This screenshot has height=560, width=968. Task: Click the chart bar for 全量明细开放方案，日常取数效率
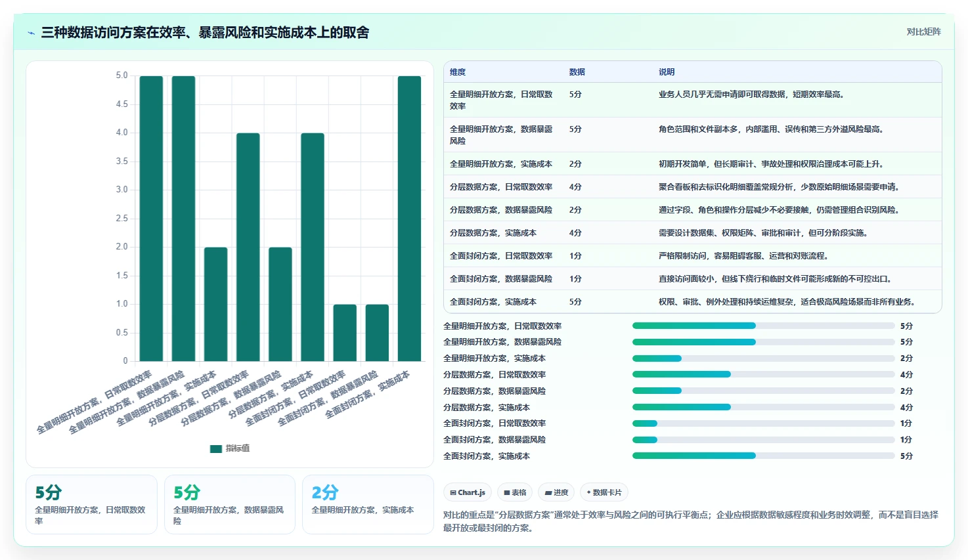(151, 219)
